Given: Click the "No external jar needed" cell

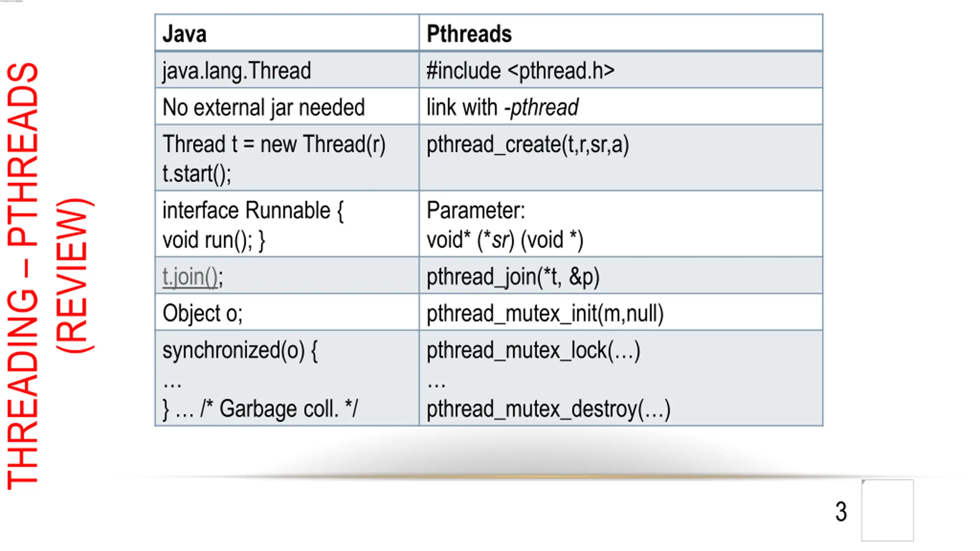Looking at the screenshot, I should (x=287, y=107).
